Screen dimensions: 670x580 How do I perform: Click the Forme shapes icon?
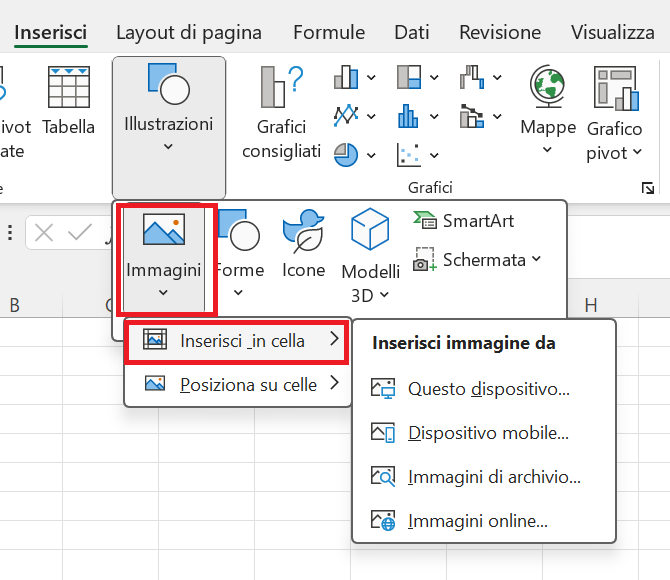(239, 230)
